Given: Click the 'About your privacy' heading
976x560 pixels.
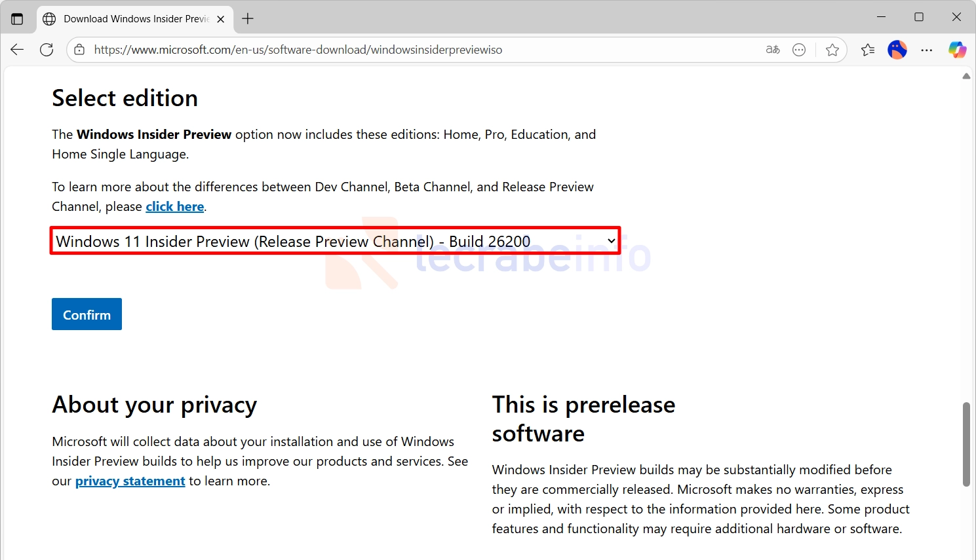Looking at the screenshot, I should click(x=155, y=405).
